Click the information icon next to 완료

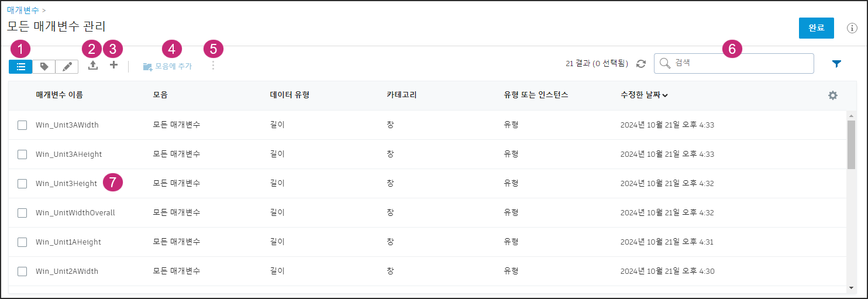click(852, 28)
